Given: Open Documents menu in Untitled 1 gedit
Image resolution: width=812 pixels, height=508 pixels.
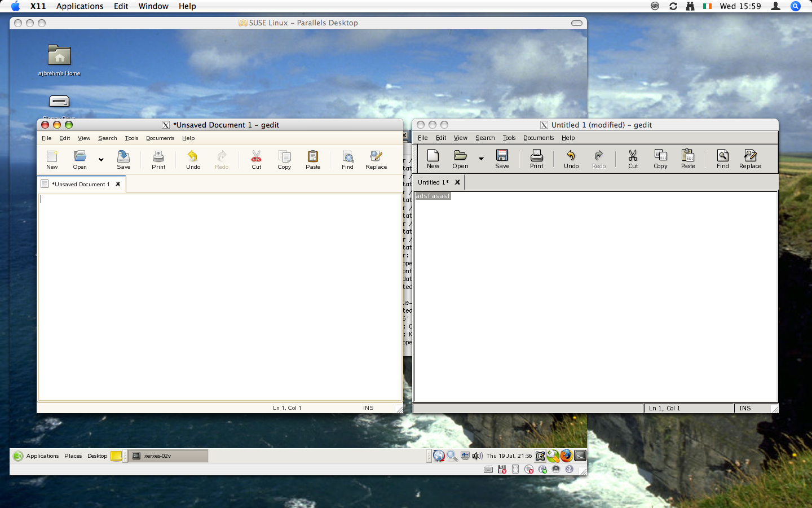Looking at the screenshot, I should pyautogui.click(x=539, y=138).
